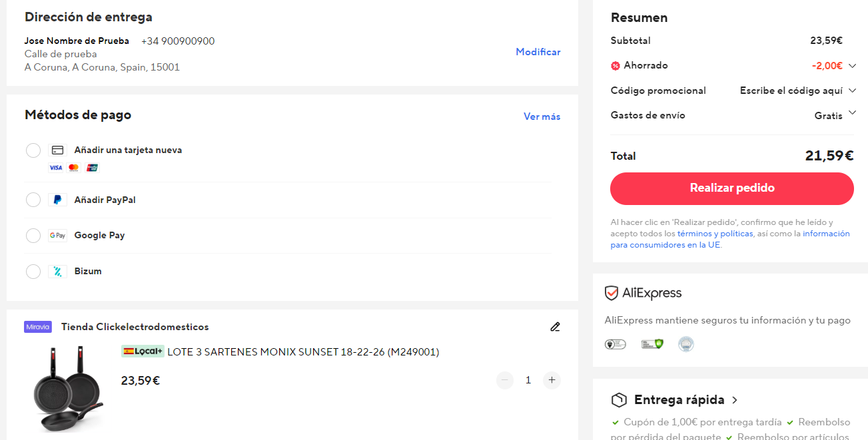This screenshot has height=440, width=868.
Task: Click the Visa card logo
Action: pos(56,168)
